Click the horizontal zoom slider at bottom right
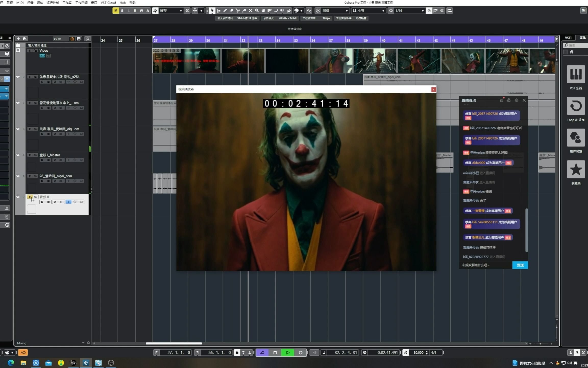The width and height of the screenshot is (588, 368). point(541,343)
